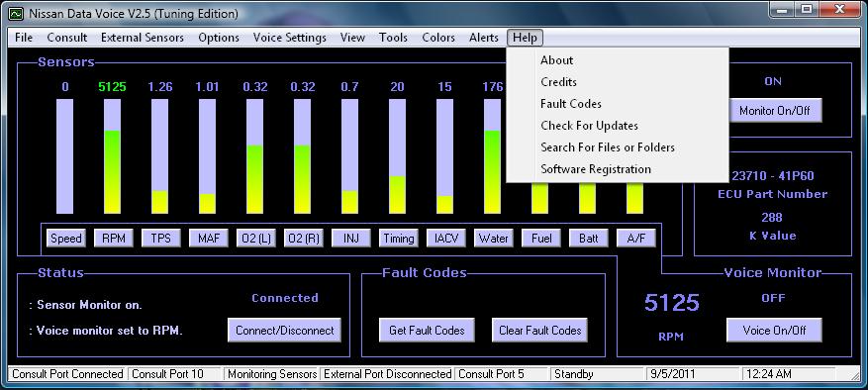
Task: Click the IACV gauge bar showing 15
Action: (445, 156)
